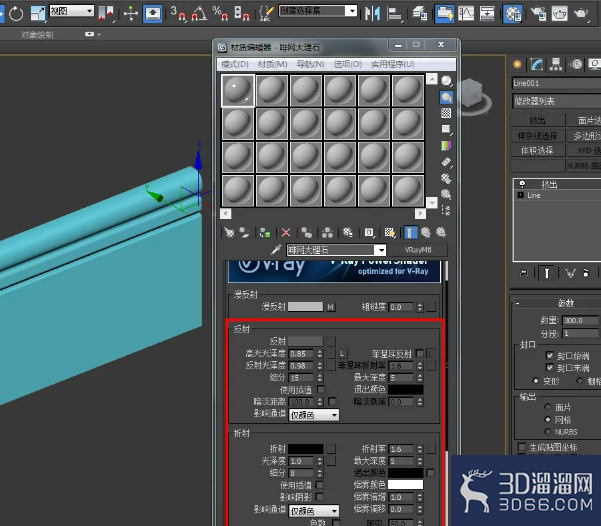Enable Generate Mapping Coords checkbox

pyautogui.click(x=522, y=447)
